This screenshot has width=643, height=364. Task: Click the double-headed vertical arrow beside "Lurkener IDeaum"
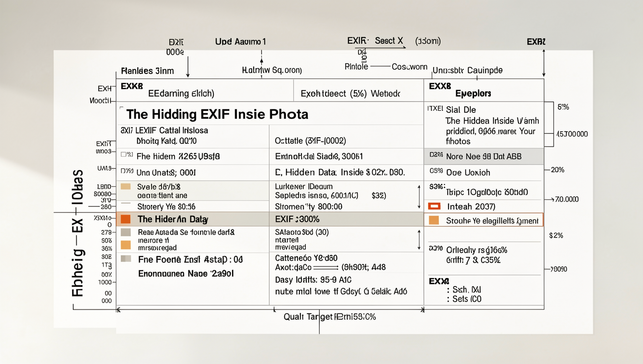click(419, 196)
